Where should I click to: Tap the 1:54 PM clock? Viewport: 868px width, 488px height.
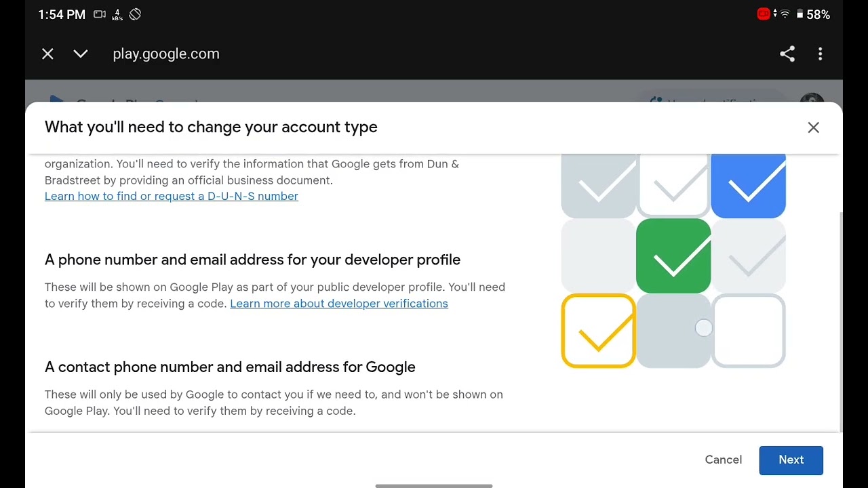point(62,14)
